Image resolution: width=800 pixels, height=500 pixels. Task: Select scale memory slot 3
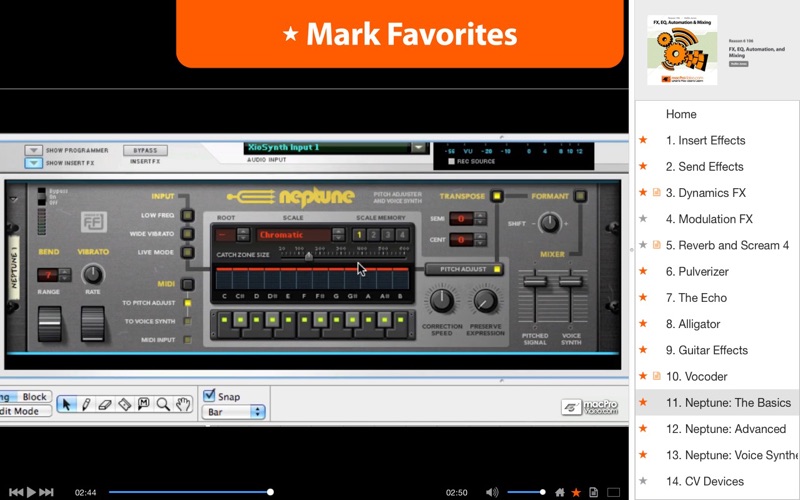tap(388, 235)
